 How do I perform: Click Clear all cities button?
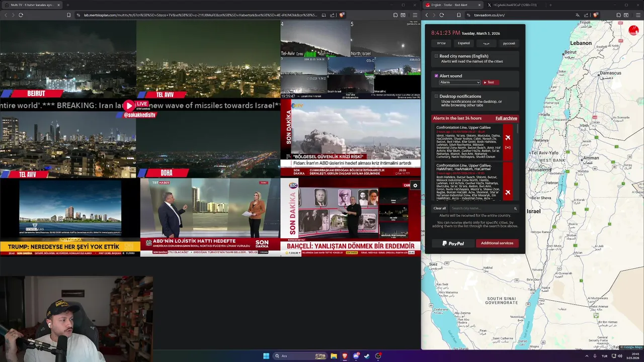440,208
